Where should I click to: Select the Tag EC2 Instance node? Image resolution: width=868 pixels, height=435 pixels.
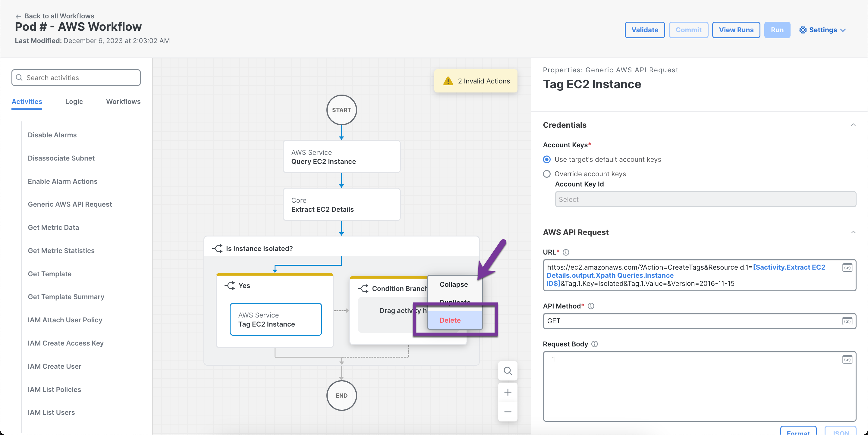tap(276, 320)
